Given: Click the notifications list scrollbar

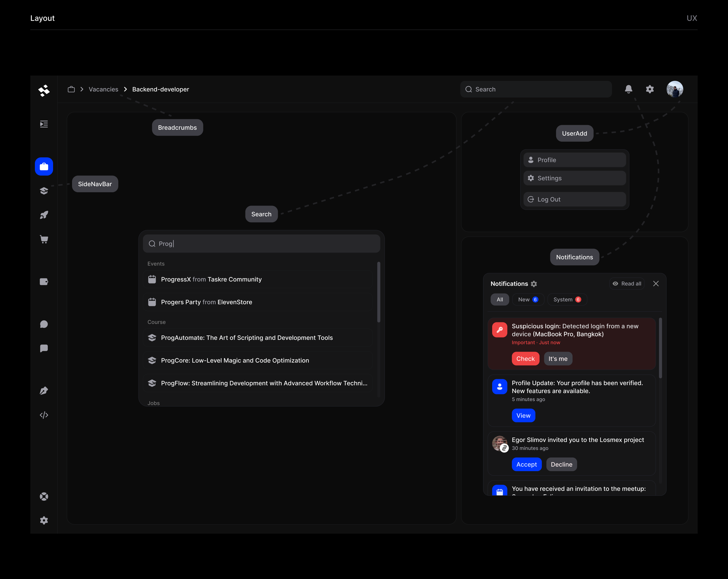Looking at the screenshot, I should tap(660, 348).
